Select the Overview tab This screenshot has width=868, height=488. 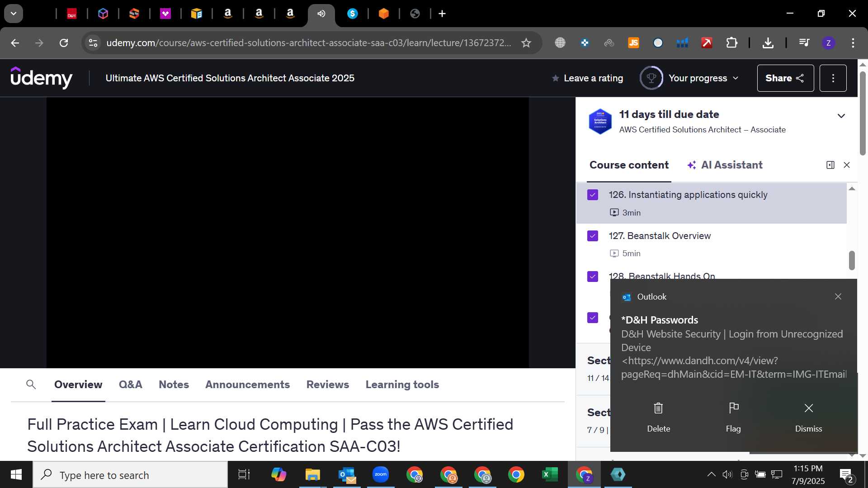(x=78, y=385)
